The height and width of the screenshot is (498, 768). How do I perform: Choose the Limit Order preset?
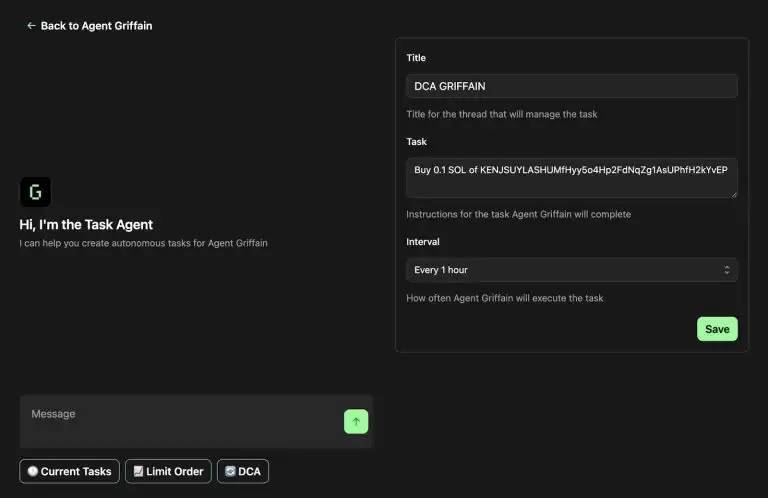(x=168, y=471)
